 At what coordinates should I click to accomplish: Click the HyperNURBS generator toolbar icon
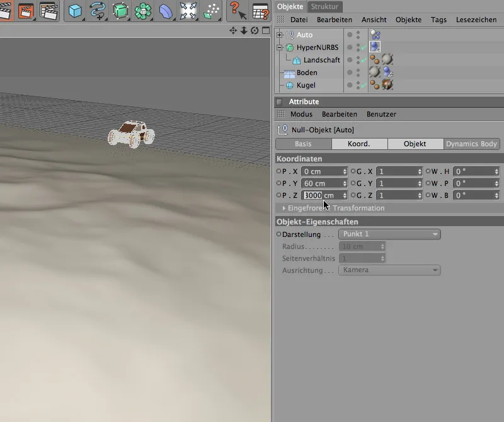click(x=120, y=11)
